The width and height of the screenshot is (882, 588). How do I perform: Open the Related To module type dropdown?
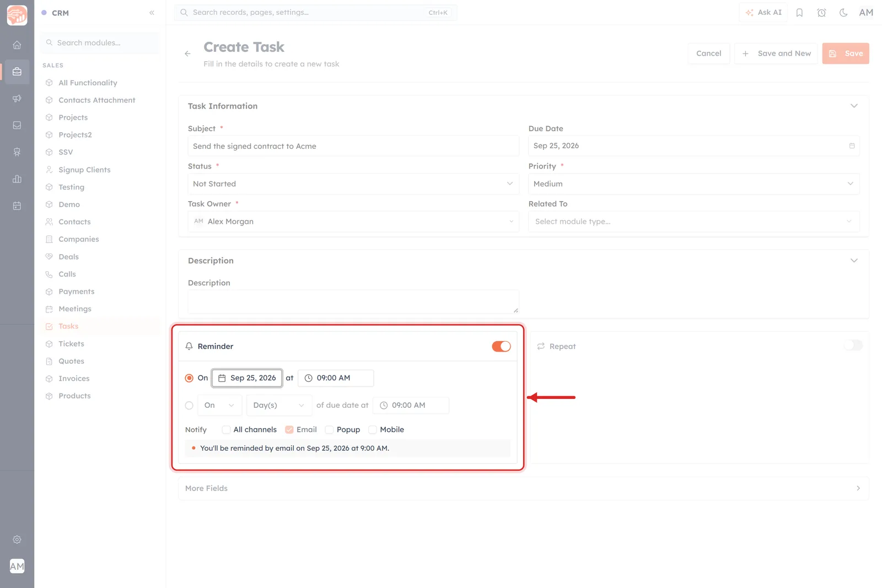693,222
